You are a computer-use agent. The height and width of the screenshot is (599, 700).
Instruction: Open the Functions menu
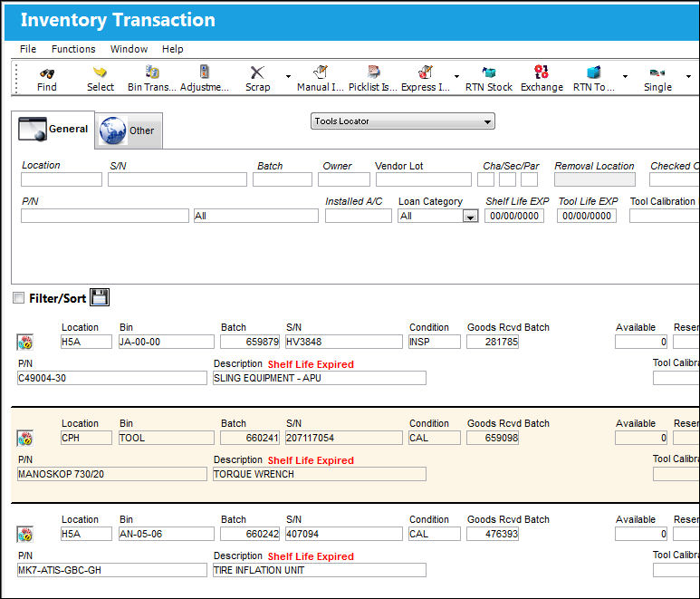(73, 49)
